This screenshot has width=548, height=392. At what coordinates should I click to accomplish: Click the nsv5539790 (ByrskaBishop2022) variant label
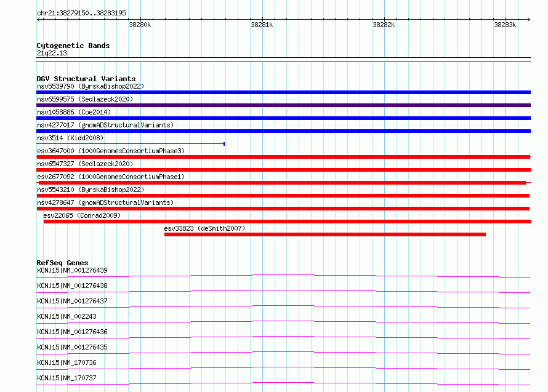[91, 86]
